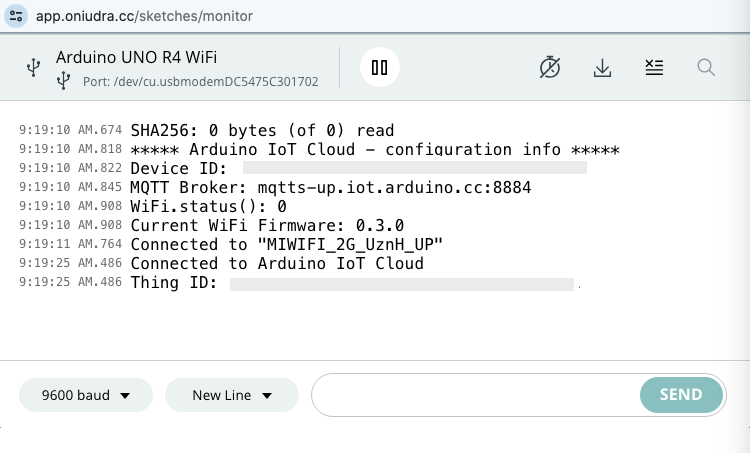750x453 pixels.
Task: Click the small USB icon beside the Port line
Action: pyautogui.click(x=64, y=81)
